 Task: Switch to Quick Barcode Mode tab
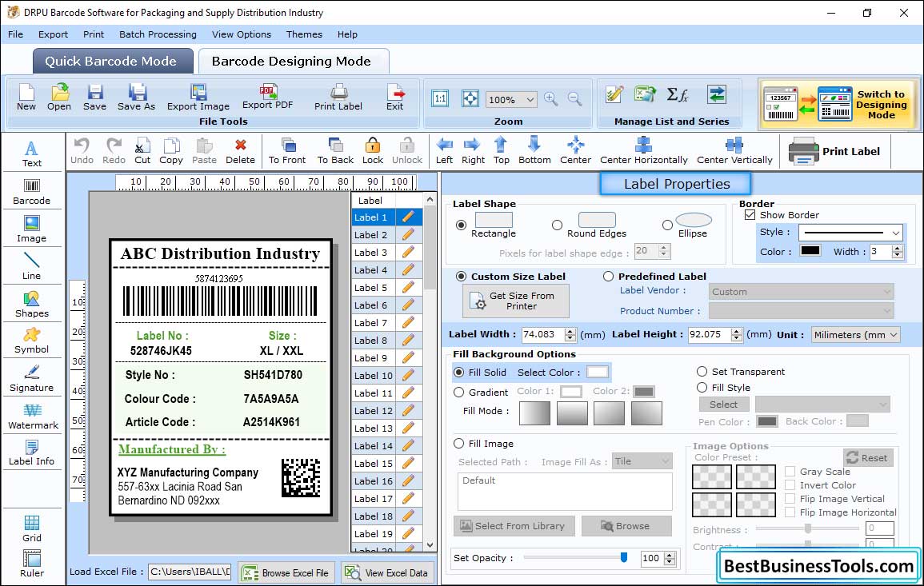(x=113, y=62)
